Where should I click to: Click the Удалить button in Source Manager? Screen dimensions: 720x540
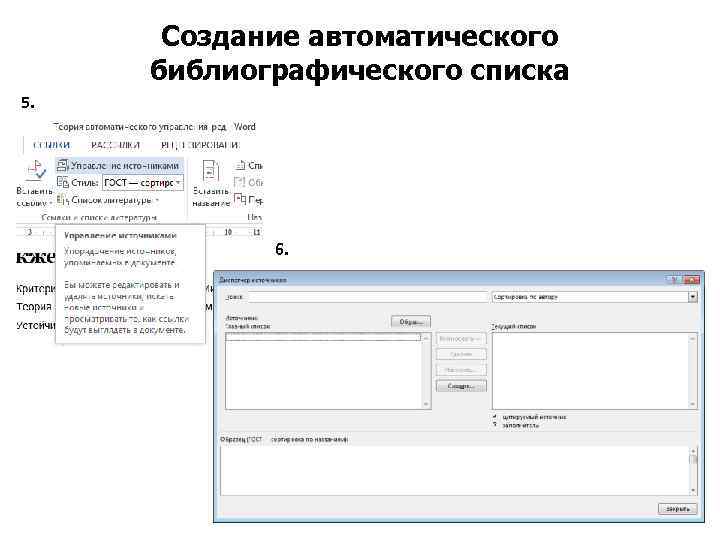[461, 354]
